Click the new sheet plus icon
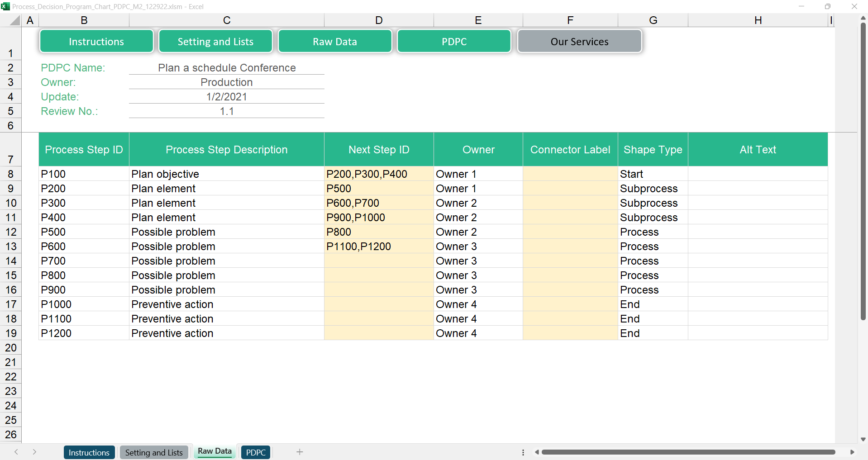868x460 pixels. (300, 452)
